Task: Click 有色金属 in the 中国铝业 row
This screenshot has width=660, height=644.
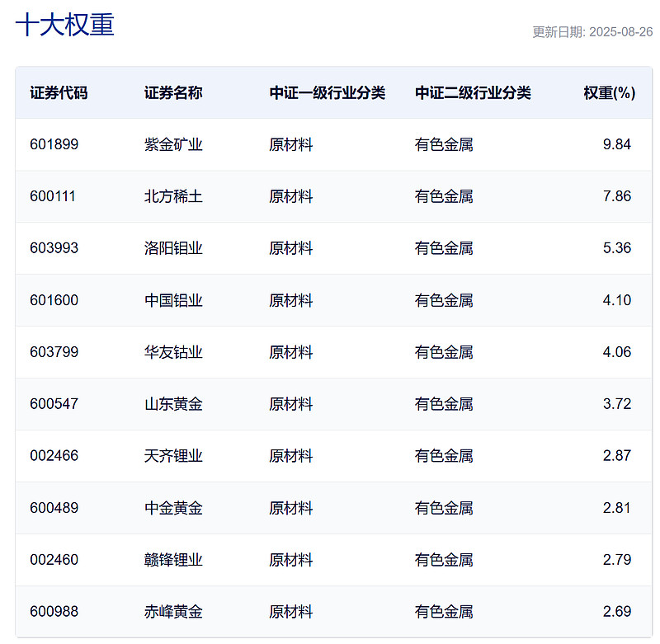Action: pos(444,300)
